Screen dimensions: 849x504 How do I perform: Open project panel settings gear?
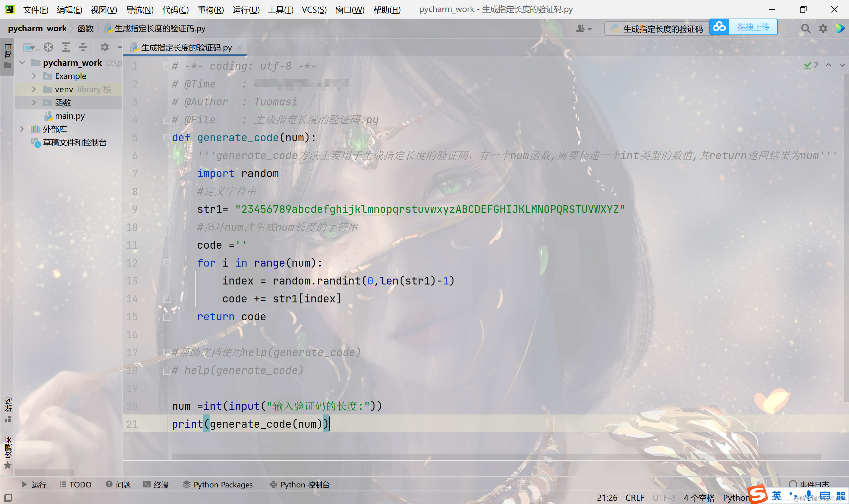pyautogui.click(x=104, y=47)
